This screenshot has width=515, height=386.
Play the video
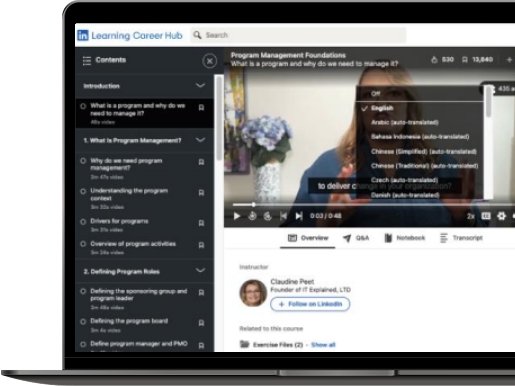pos(237,216)
